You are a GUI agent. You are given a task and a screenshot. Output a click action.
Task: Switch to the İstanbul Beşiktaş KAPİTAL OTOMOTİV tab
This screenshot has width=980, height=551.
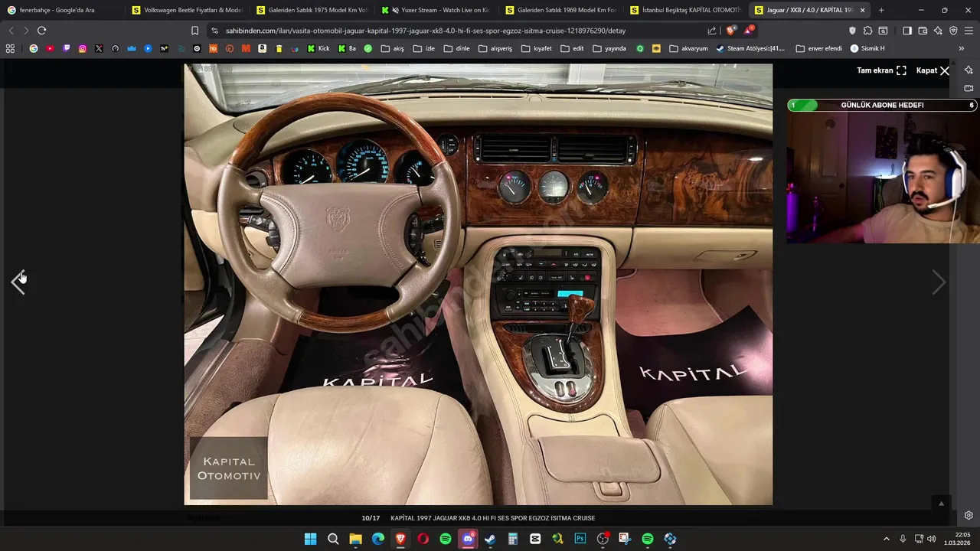(x=685, y=10)
